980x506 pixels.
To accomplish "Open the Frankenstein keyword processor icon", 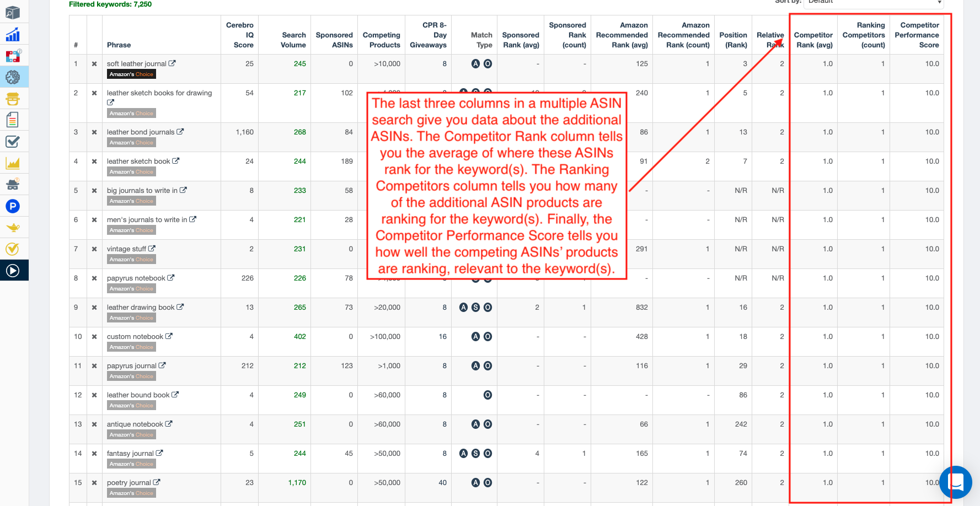I will click(13, 99).
